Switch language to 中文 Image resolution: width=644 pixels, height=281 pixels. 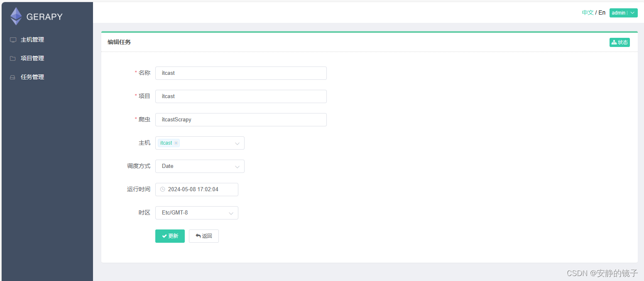[588, 13]
